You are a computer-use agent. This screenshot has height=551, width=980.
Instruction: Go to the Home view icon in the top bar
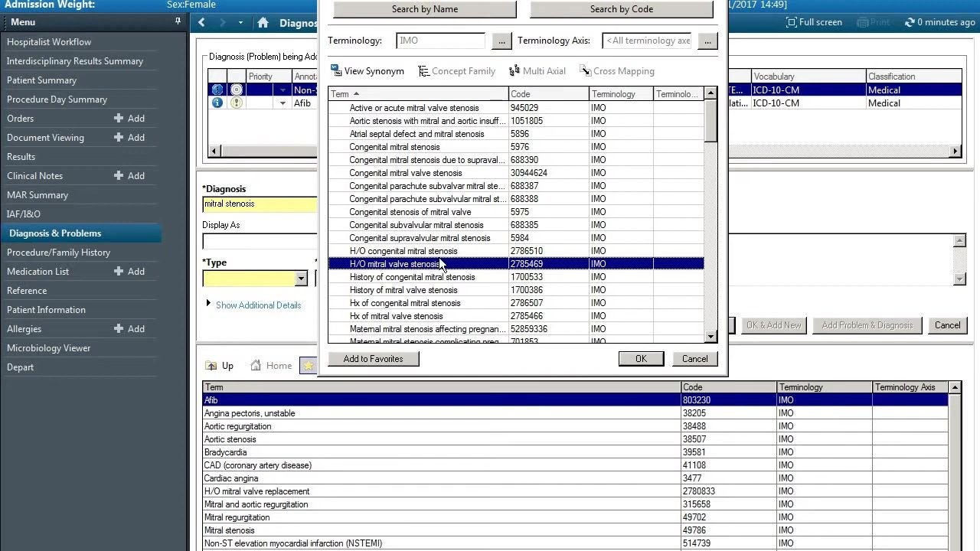[x=263, y=23]
